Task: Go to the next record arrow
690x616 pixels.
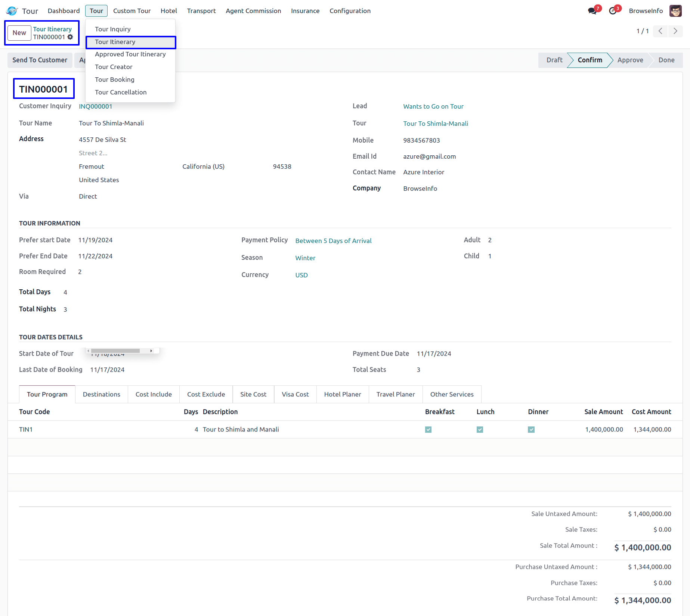Action: [675, 31]
